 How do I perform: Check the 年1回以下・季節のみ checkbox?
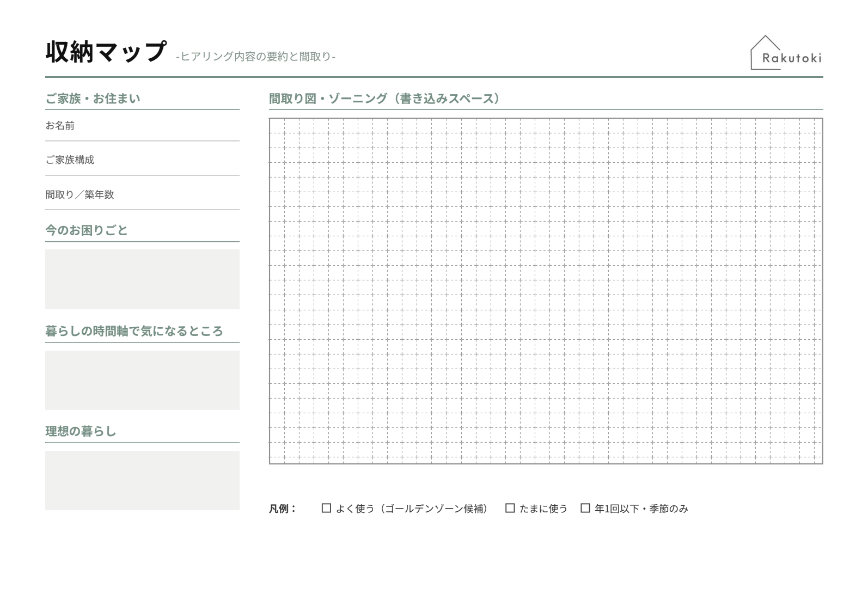point(585,508)
